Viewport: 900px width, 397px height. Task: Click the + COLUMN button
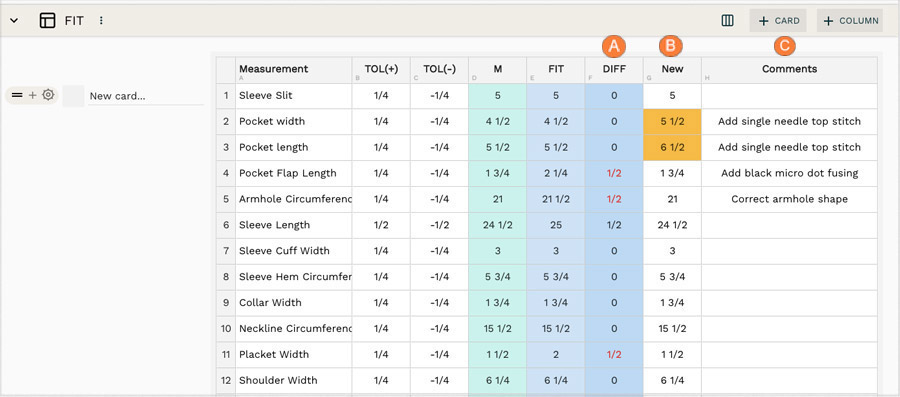849,21
